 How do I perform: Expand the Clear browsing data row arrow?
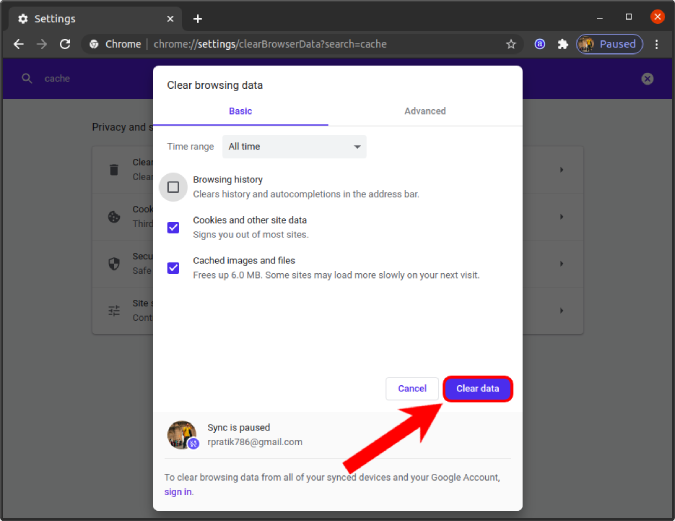(561, 170)
